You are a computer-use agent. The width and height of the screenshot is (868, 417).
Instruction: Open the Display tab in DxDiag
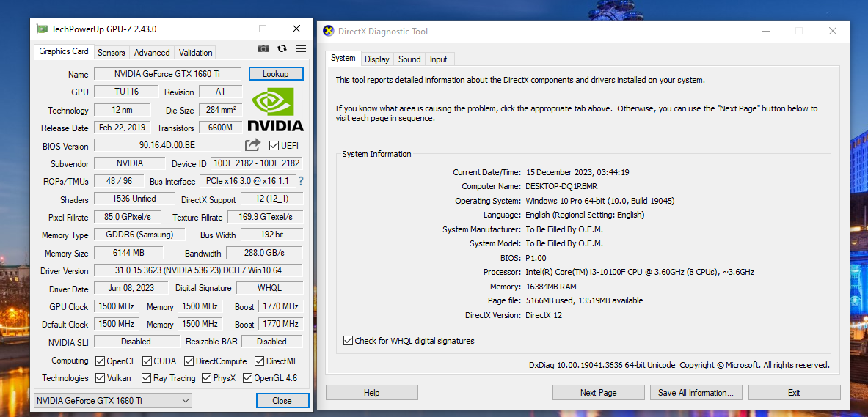(377, 59)
